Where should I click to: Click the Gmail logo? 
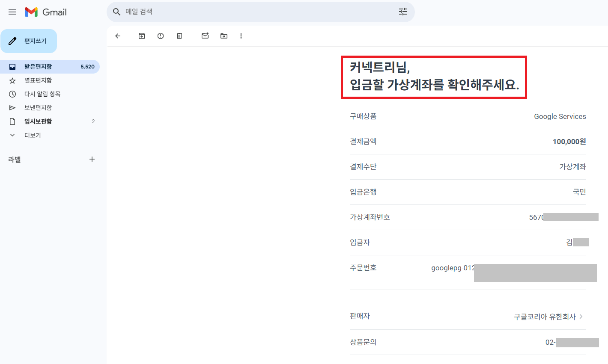point(46,12)
